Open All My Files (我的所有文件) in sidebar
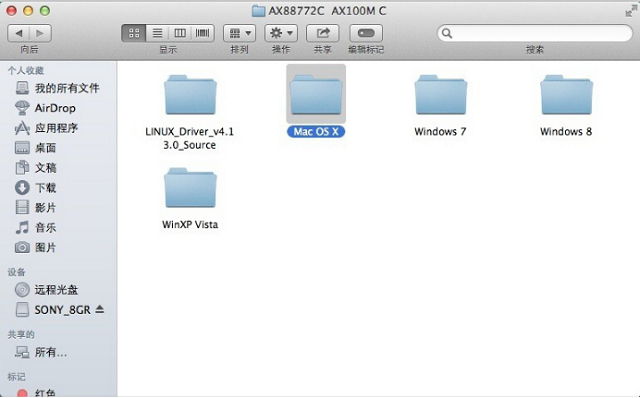This screenshot has width=640, height=398. click(58, 88)
